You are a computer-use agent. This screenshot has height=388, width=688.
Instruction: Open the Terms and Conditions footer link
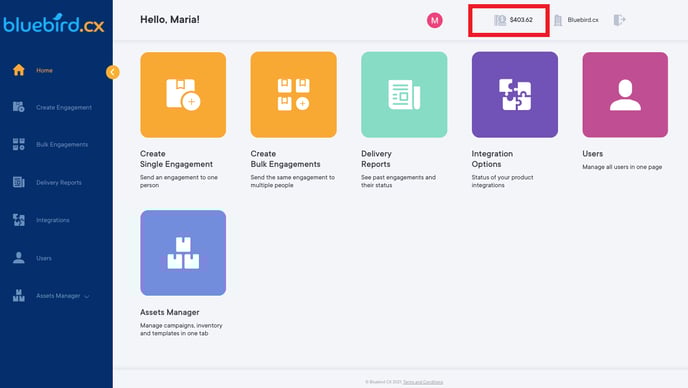click(423, 382)
